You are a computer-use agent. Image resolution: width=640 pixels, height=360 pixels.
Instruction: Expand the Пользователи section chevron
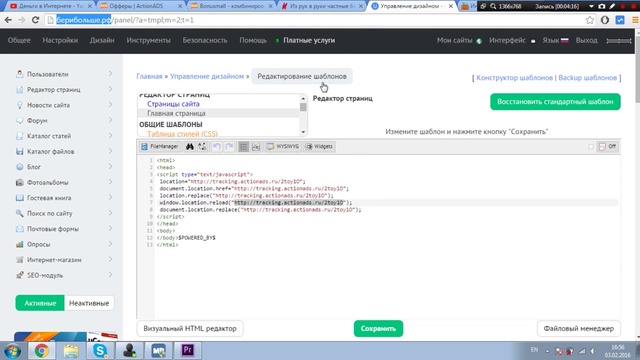coord(110,74)
